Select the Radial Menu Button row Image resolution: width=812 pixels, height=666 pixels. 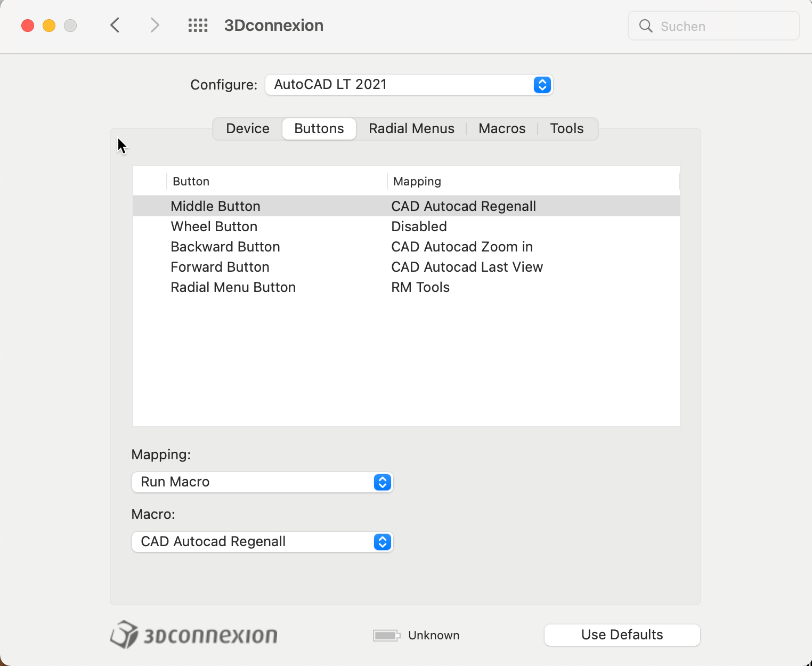(x=406, y=287)
